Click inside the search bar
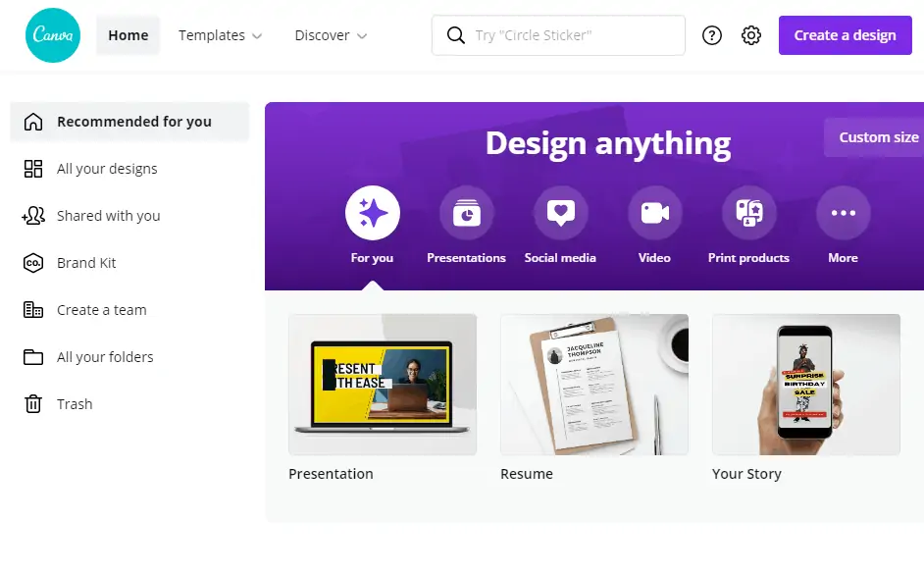Viewport: 924px width, 573px height. 558,34
